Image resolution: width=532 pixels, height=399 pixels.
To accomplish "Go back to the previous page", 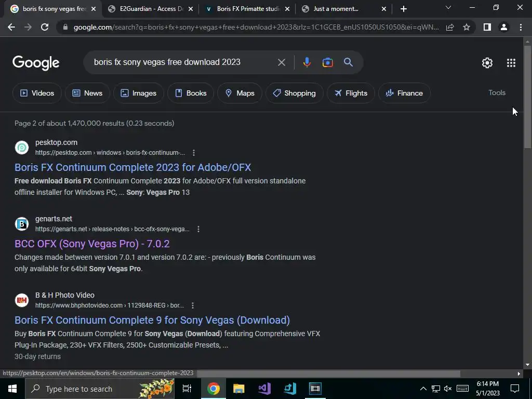I will 11,27.
